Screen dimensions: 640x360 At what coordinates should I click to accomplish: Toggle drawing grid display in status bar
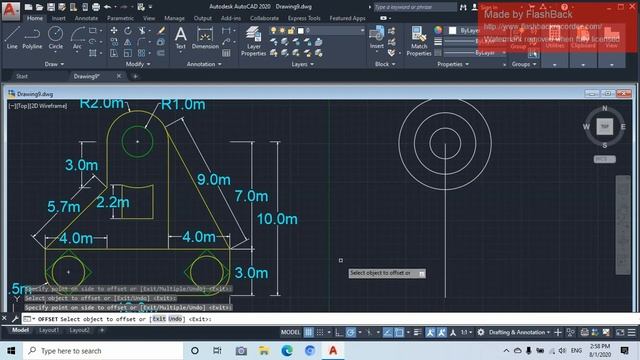point(309,333)
